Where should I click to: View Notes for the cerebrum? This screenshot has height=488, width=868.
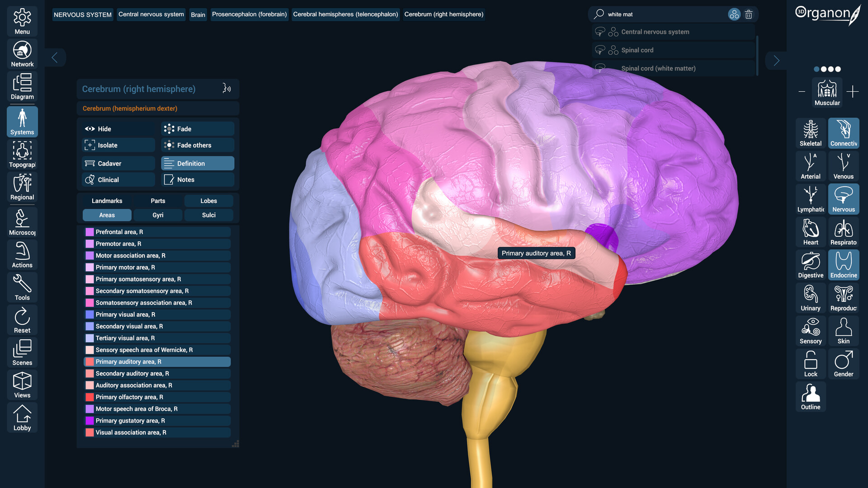pos(198,179)
